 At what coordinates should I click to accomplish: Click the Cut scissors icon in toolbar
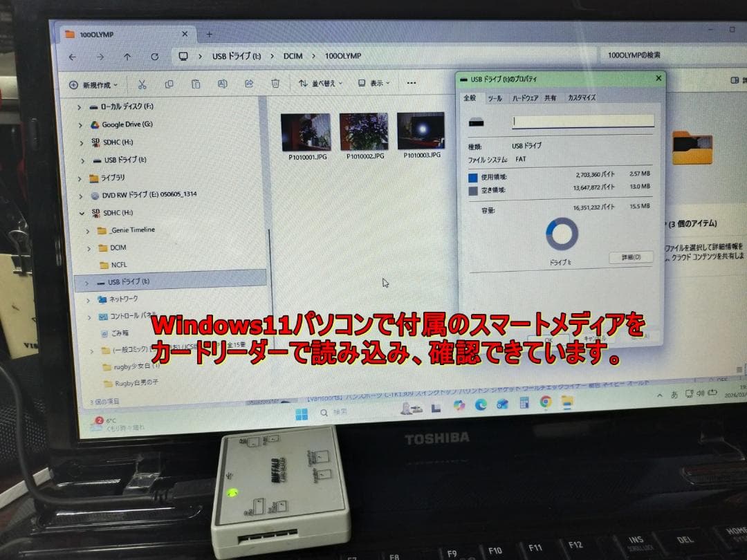tap(142, 84)
